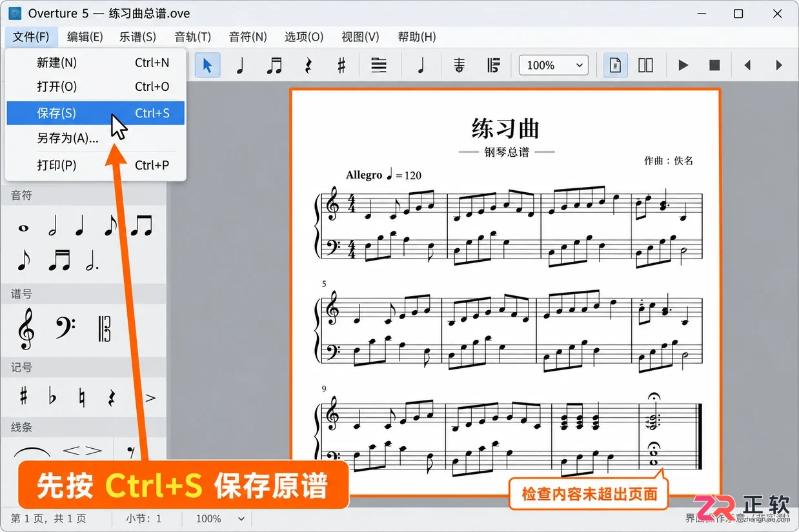
Task: Select the slur curve in 线条 palette
Action: click(31, 451)
